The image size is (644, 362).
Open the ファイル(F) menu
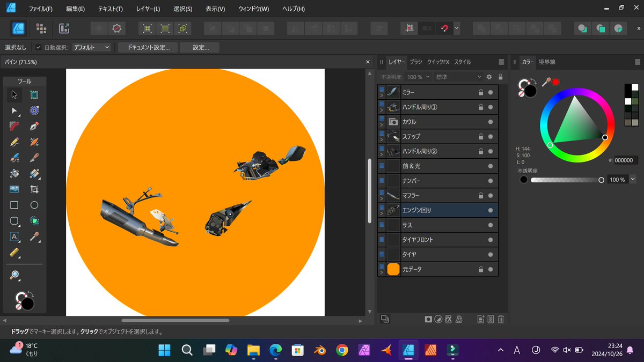click(x=41, y=9)
